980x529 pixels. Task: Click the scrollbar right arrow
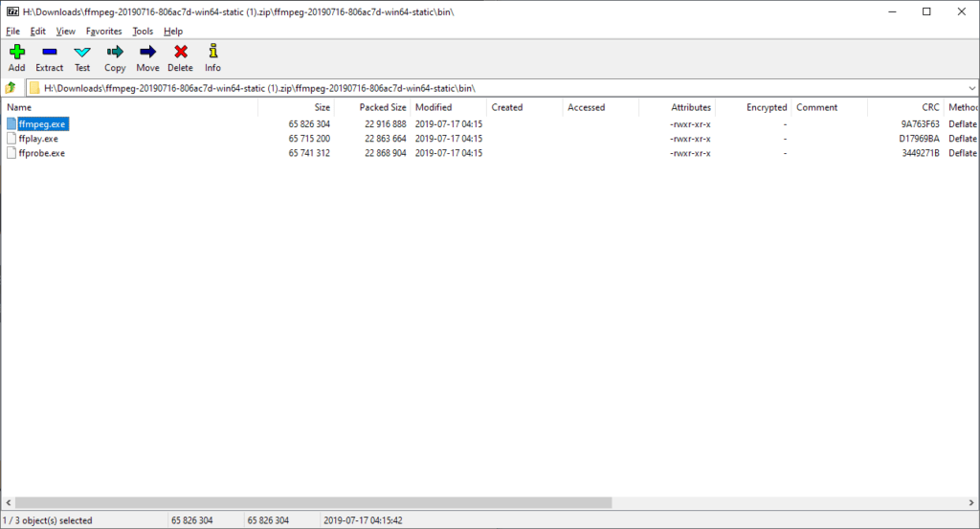coord(971,503)
